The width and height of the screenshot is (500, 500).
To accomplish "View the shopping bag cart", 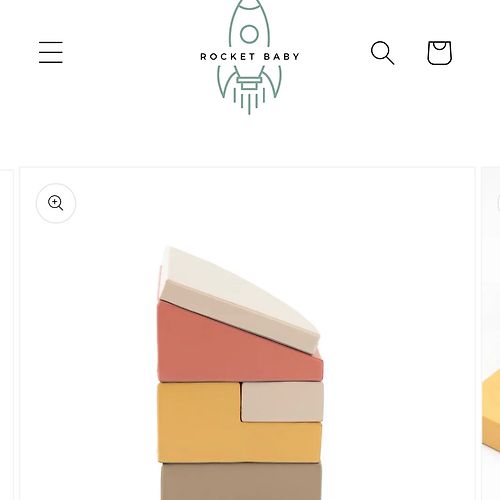I will click(x=440, y=53).
